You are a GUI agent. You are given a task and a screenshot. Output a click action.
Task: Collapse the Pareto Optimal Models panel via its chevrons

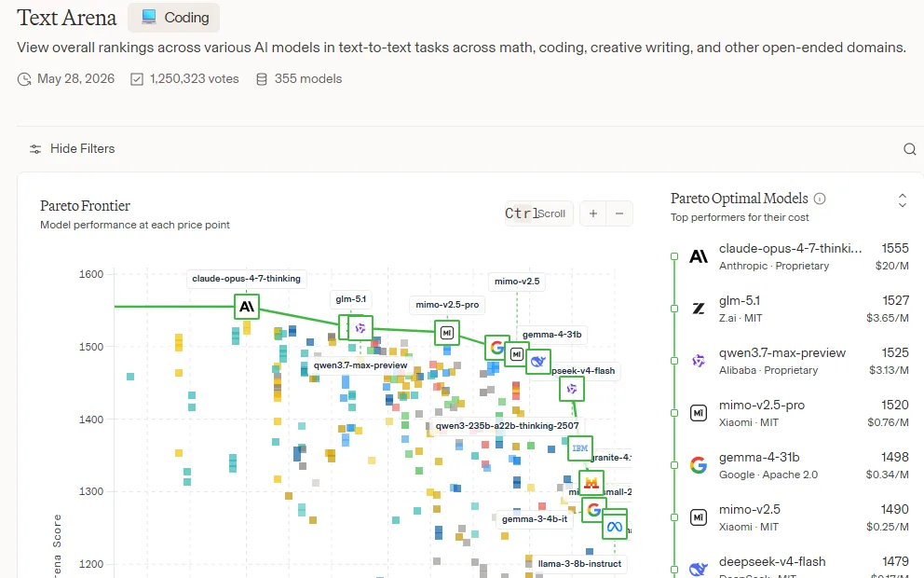coord(903,200)
